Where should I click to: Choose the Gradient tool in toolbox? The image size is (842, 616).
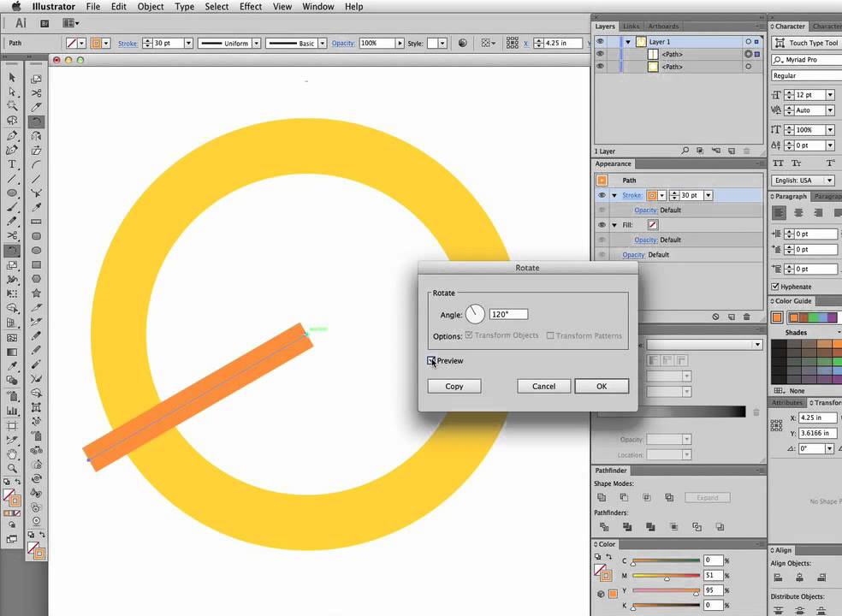[12, 352]
